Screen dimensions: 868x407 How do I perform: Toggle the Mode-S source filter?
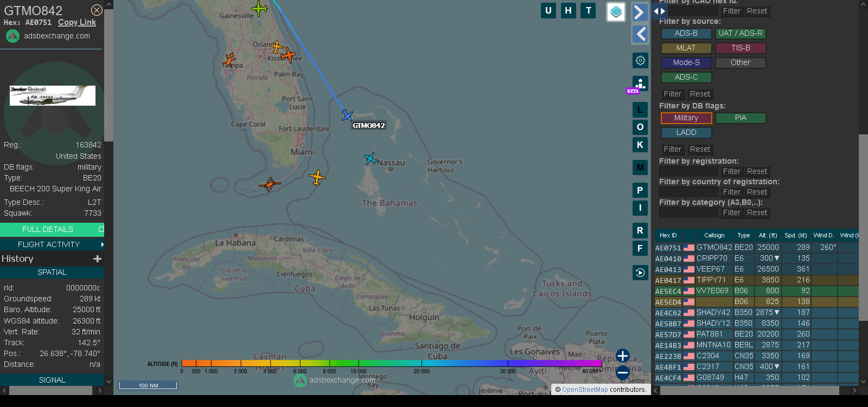click(x=686, y=63)
